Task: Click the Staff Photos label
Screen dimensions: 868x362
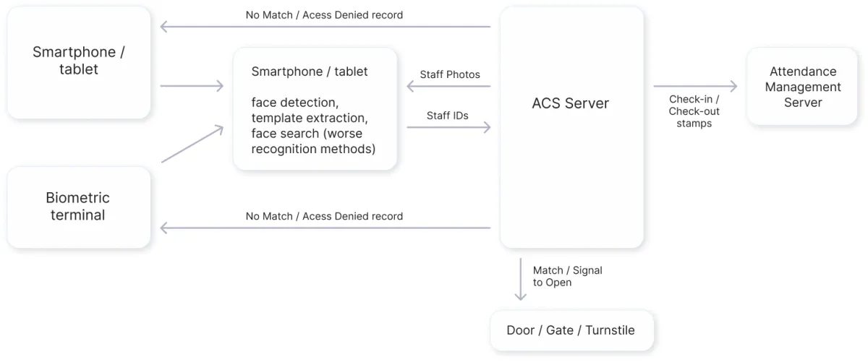Action: [x=450, y=74]
